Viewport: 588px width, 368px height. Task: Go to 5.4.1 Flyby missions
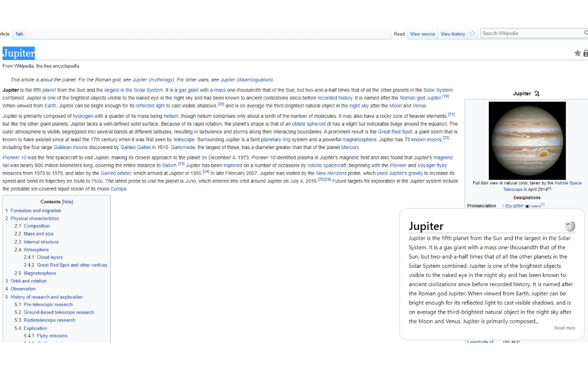pyautogui.click(x=52, y=336)
